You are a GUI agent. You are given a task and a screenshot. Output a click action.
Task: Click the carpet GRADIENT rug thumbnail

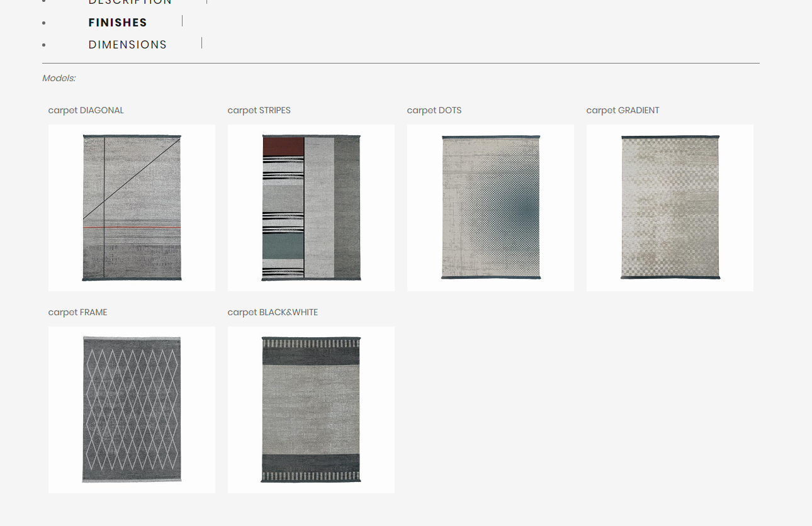coord(670,208)
